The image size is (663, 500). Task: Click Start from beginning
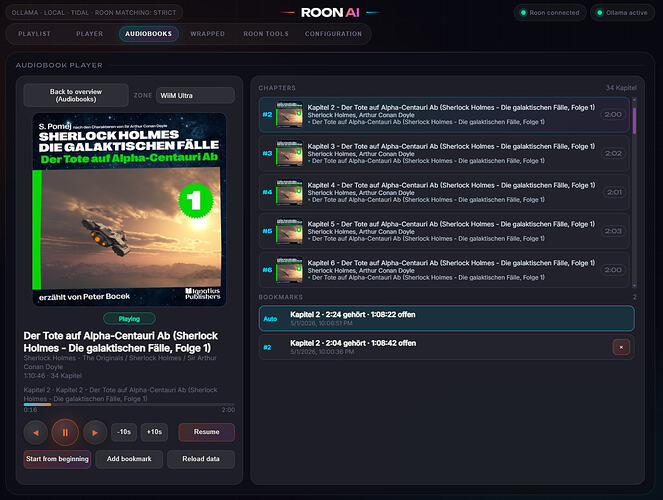pos(57,459)
